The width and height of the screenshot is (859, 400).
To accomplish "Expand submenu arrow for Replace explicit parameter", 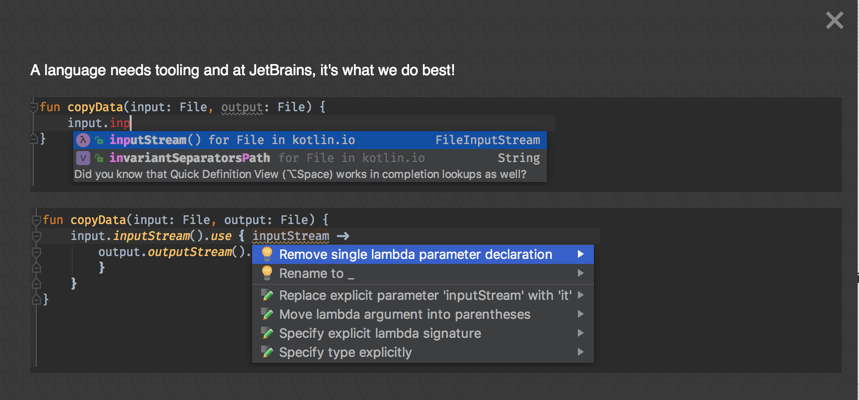I will [x=581, y=295].
